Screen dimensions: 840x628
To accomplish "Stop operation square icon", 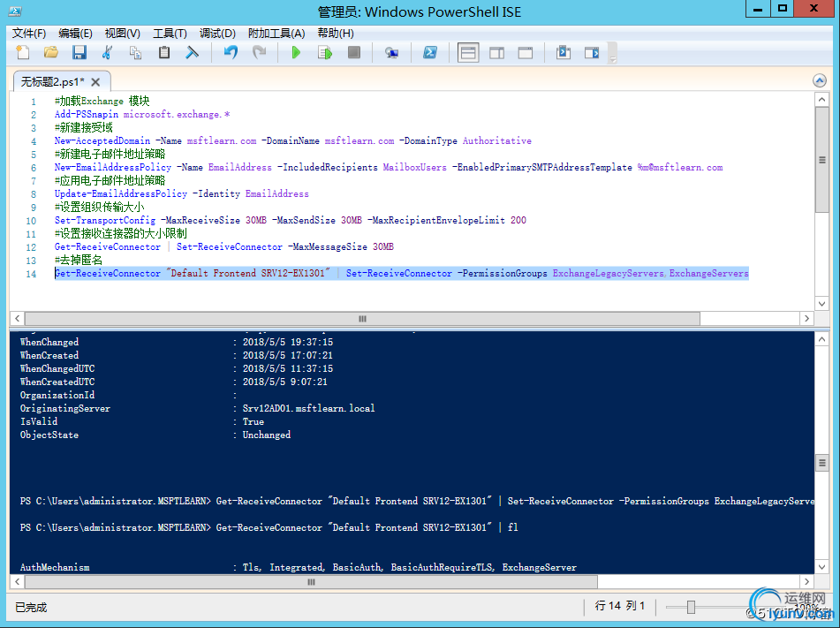I will point(354,52).
